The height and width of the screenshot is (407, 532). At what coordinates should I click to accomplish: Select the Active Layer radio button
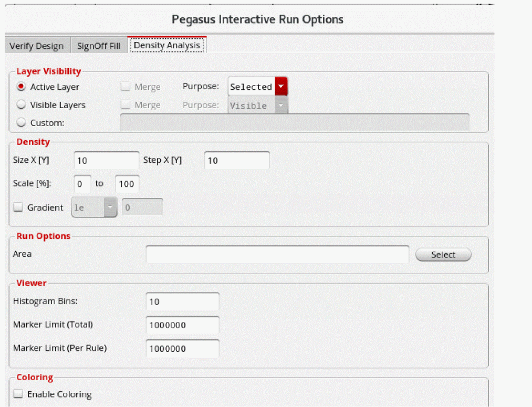[22, 87]
